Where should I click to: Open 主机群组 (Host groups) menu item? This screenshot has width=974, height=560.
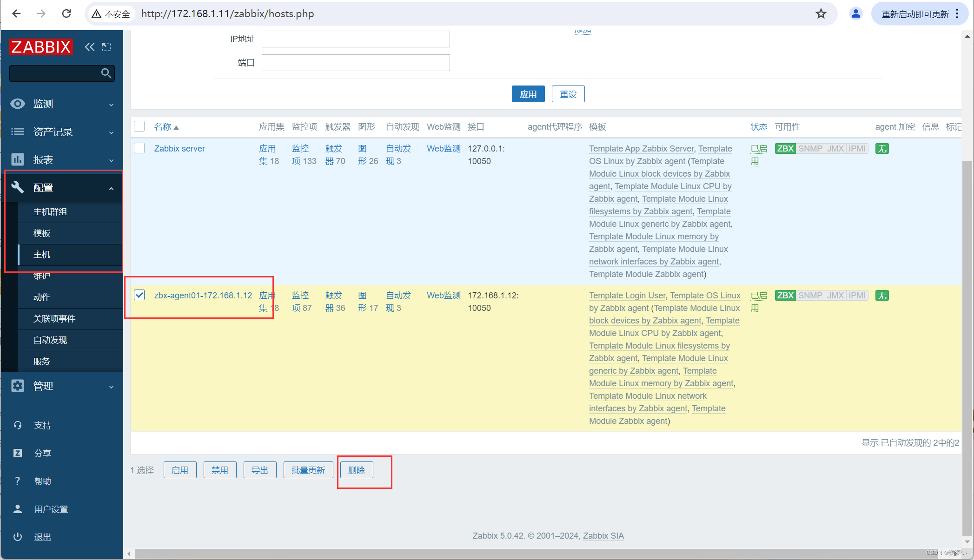49,212
